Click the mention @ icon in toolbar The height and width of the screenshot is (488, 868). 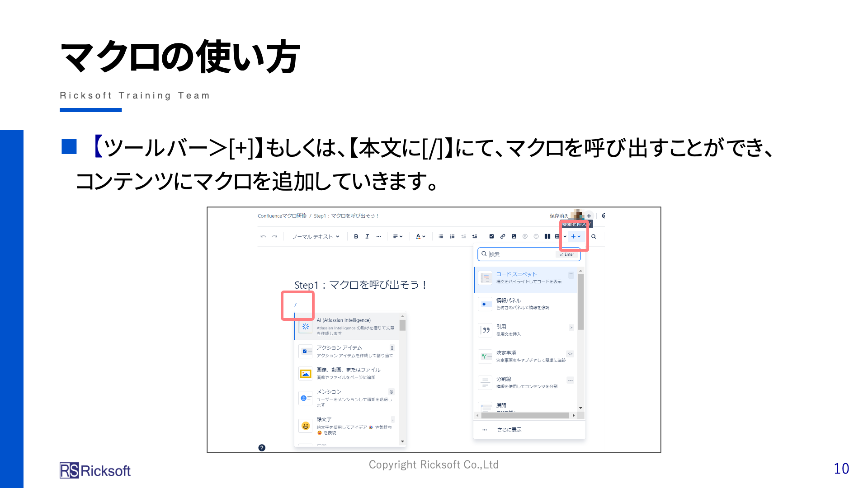[525, 236]
